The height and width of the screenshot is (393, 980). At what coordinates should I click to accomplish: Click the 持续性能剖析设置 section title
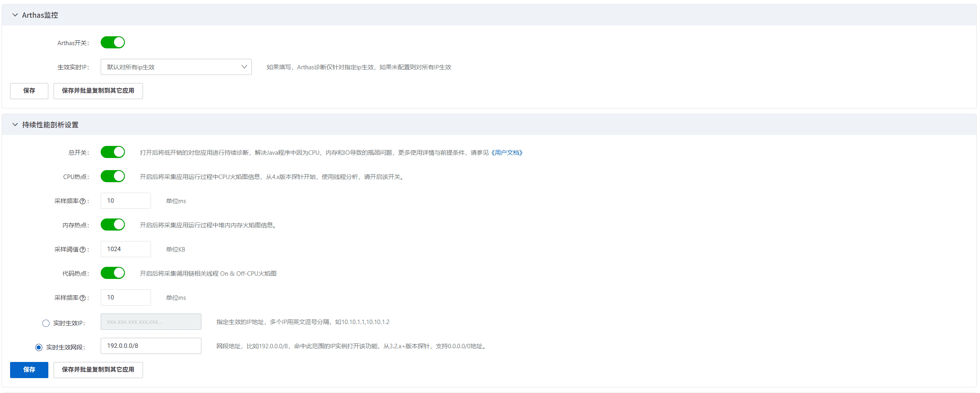pos(50,125)
